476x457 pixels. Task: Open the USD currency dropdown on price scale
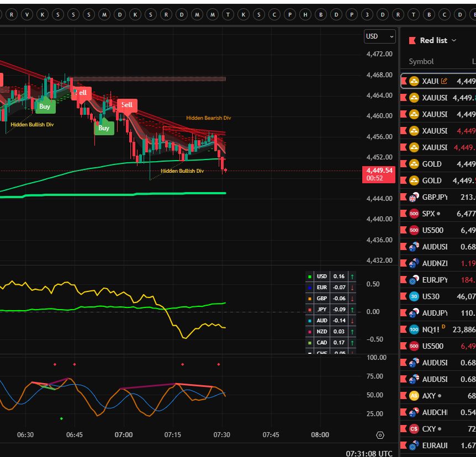(380, 36)
